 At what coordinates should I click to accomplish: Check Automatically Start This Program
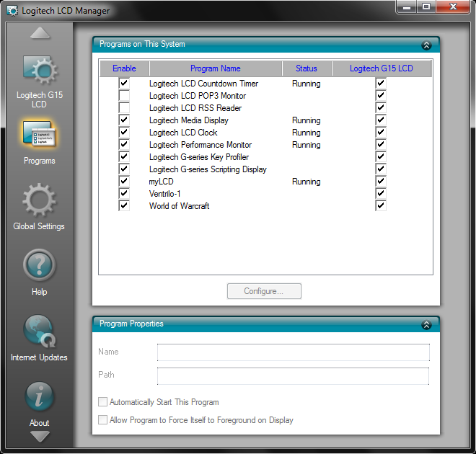tap(102, 402)
